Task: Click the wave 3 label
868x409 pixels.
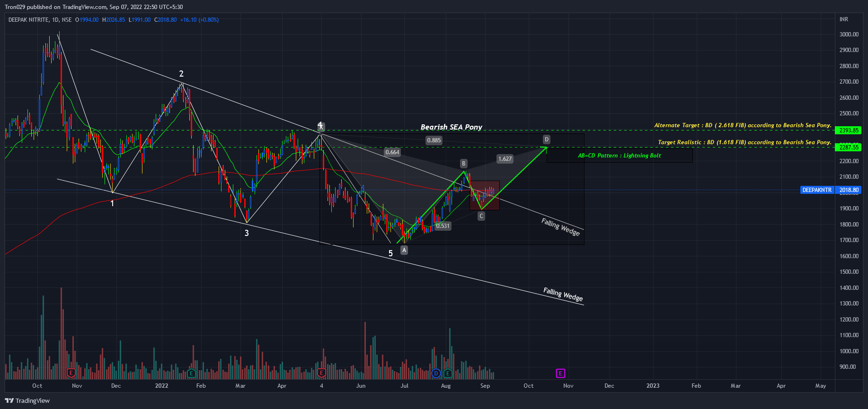Action: click(247, 233)
